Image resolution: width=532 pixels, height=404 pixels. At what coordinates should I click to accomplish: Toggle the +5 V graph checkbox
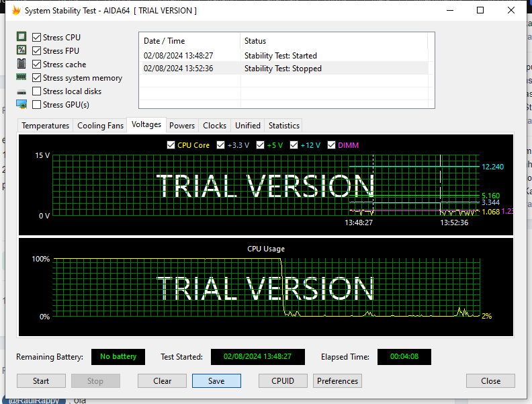pyautogui.click(x=260, y=145)
